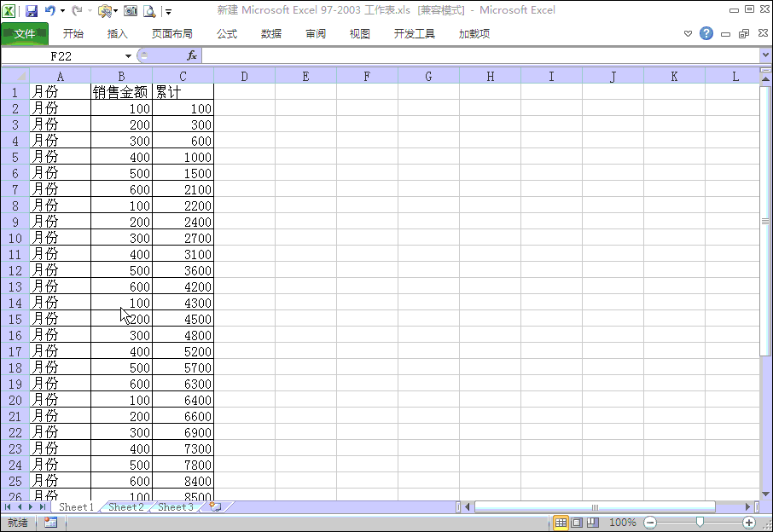Click the macro recording icon in status bar
The image size is (773, 532).
50,523
